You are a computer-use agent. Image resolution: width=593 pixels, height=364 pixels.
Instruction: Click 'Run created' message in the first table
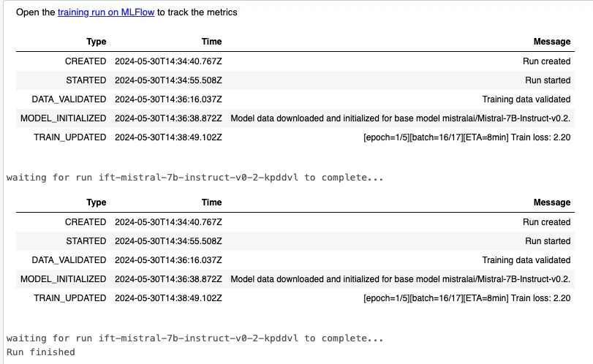(x=546, y=61)
